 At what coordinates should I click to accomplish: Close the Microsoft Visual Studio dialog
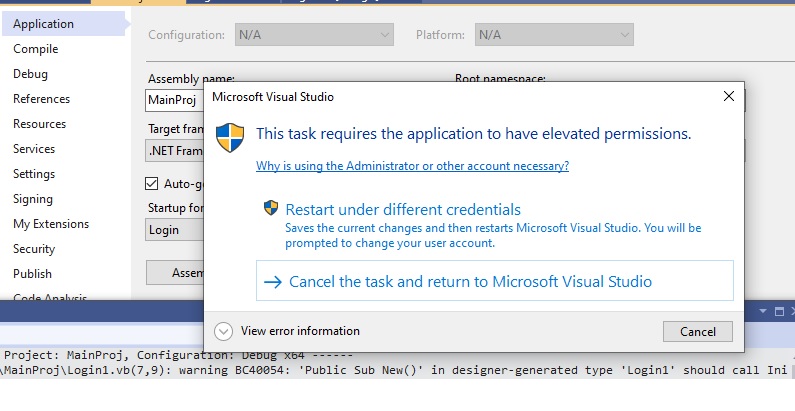pyautogui.click(x=729, y=97)
